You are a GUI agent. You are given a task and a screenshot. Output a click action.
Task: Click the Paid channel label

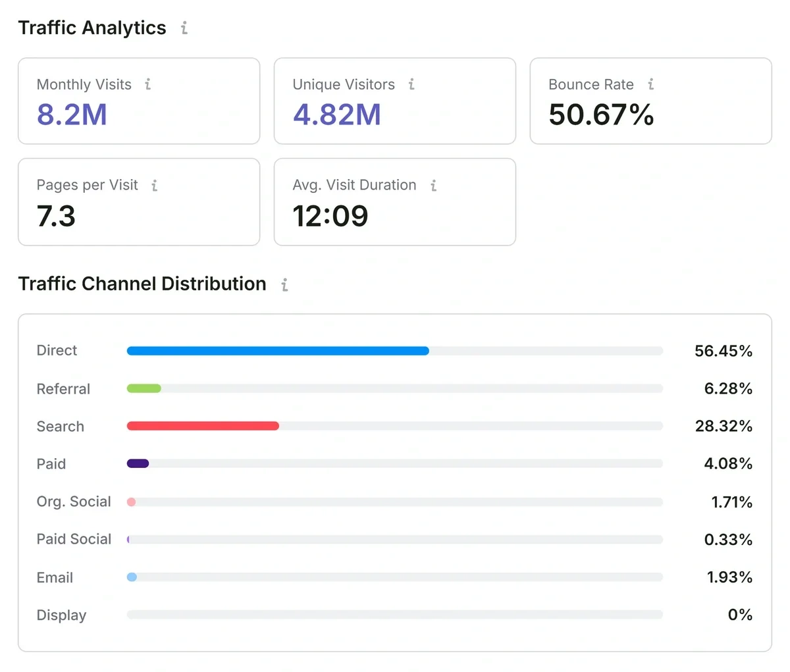(x=51, y=463)
